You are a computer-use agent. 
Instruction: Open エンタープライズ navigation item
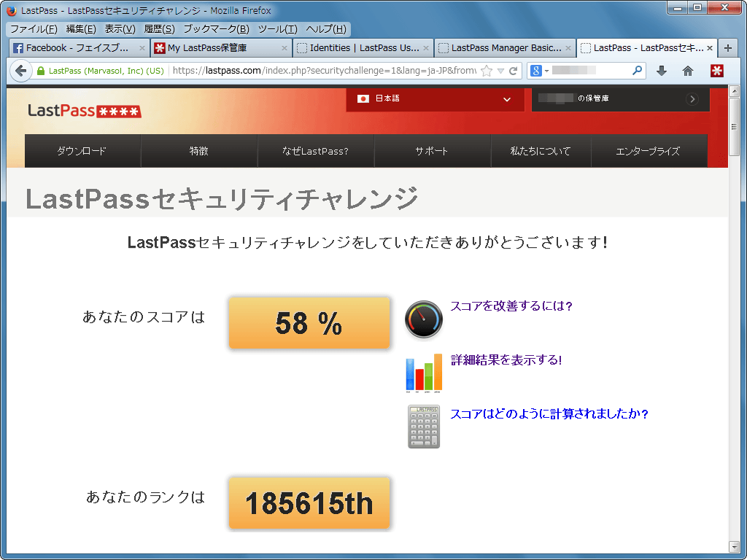pos(649,151)
